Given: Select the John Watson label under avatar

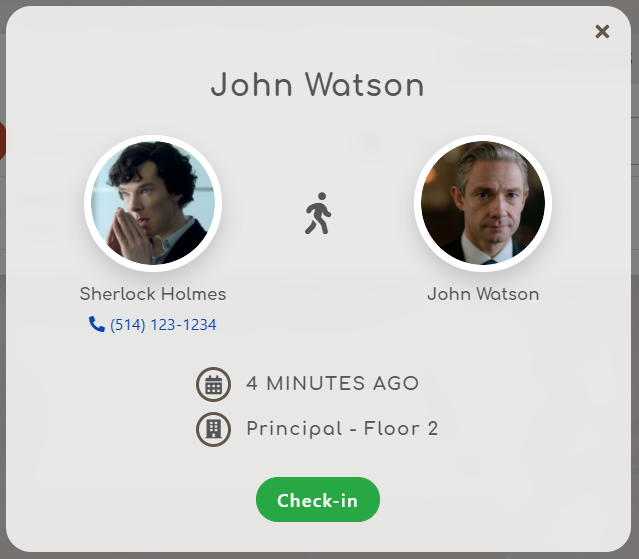Looking at the screenshot, I should click(483, 294).
